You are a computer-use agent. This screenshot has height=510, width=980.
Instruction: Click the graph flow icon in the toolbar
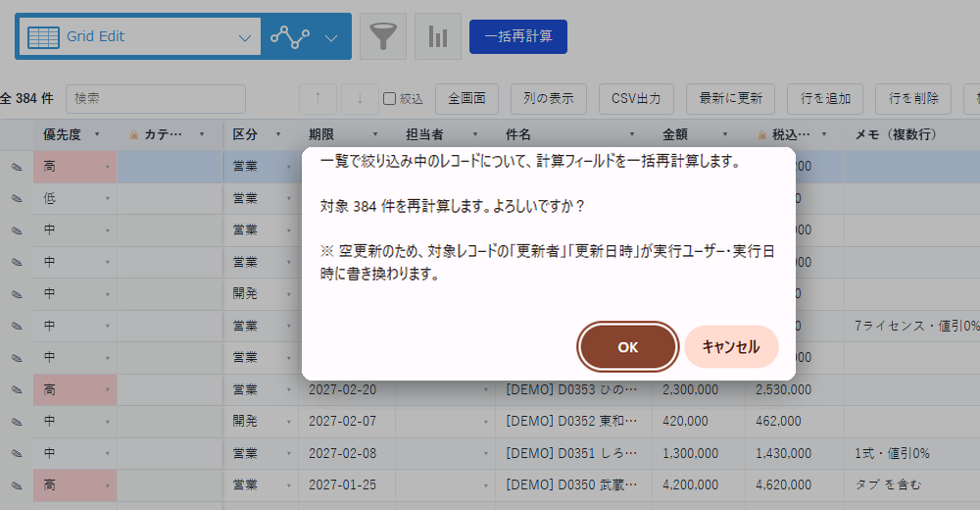click(289, 37)
